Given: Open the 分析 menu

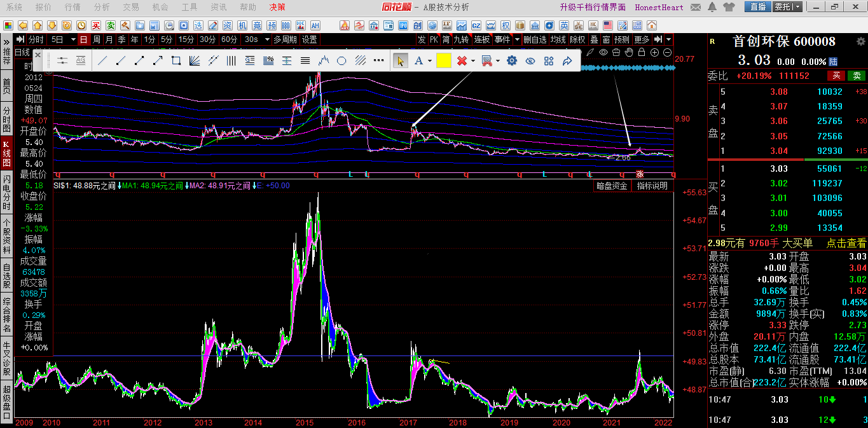Looking at the screenshot, I should coord(101,7).
